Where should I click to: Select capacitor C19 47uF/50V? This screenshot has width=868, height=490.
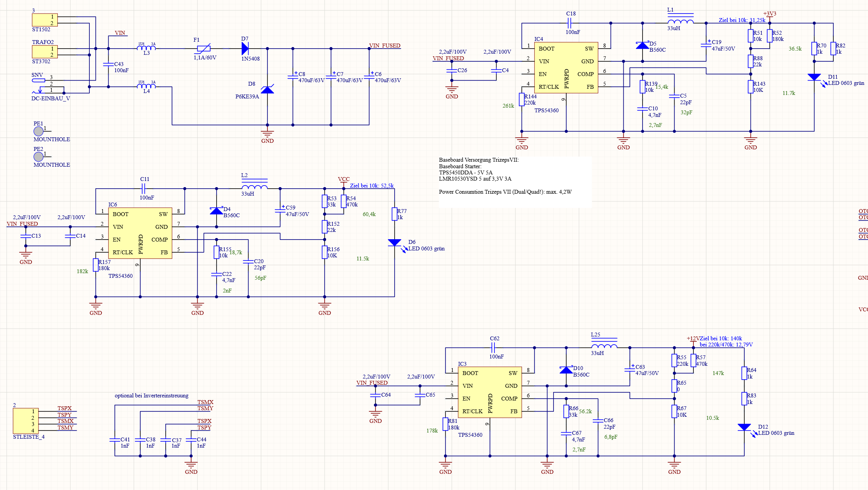pos(706,45)
